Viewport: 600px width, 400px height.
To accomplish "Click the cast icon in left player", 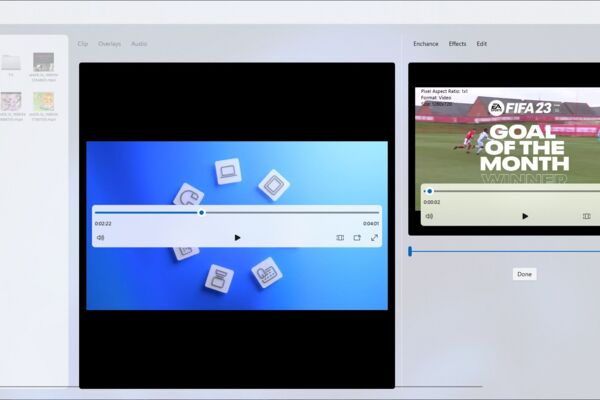I will click(357, 238).
